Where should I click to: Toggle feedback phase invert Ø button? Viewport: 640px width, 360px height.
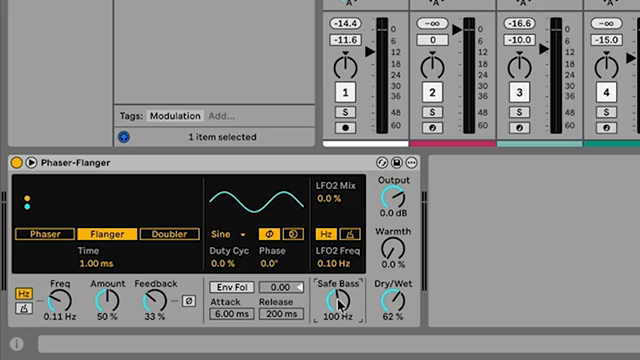coord(189,301)
